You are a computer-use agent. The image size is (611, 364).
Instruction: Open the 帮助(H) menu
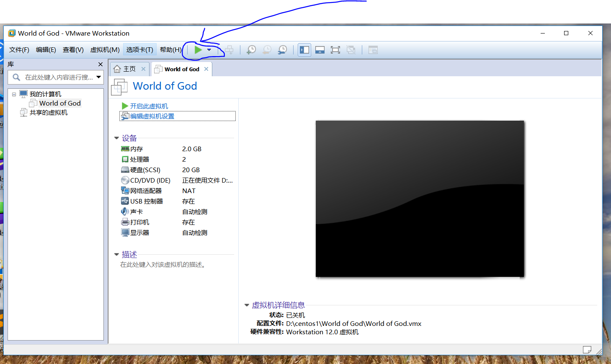[x=171, y=50]
